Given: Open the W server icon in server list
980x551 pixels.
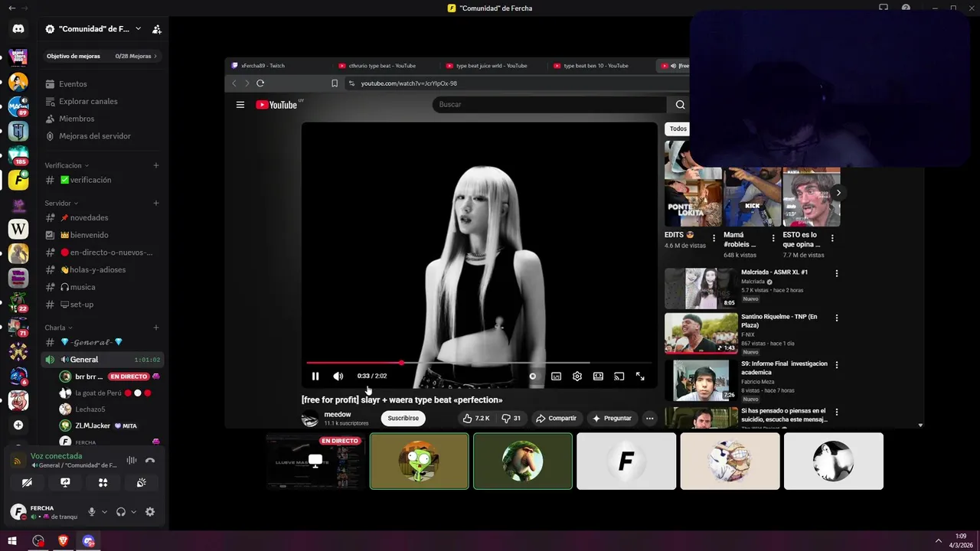Looking at the screenshot, I should point(18,229).
